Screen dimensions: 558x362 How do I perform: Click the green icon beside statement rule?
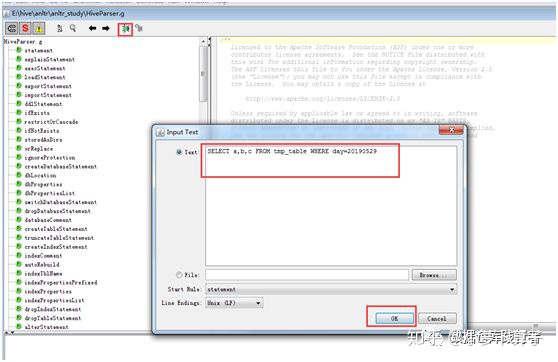(x=19, y=50)
